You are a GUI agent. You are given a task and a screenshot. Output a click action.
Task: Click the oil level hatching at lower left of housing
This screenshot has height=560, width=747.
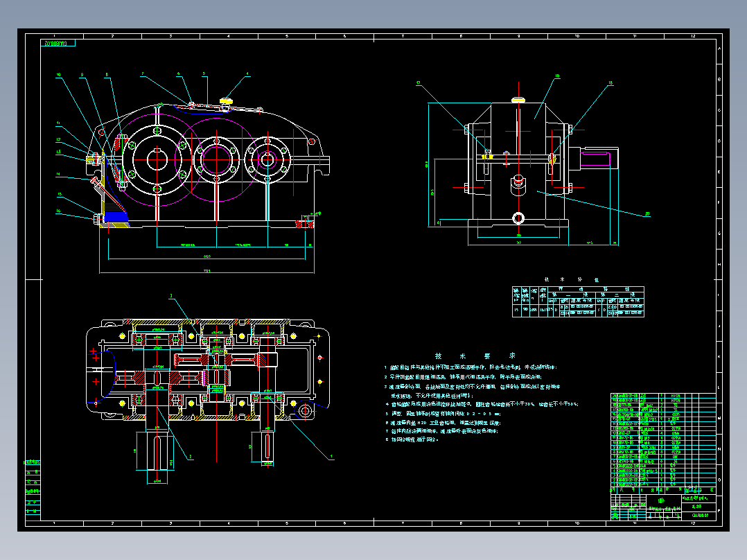coord(116,213)
